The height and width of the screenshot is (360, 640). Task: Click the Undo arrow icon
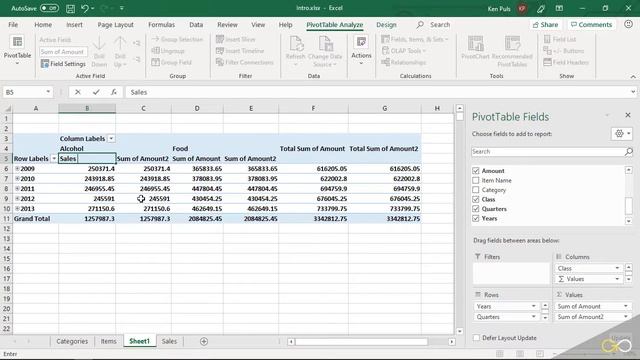point(85,8)
